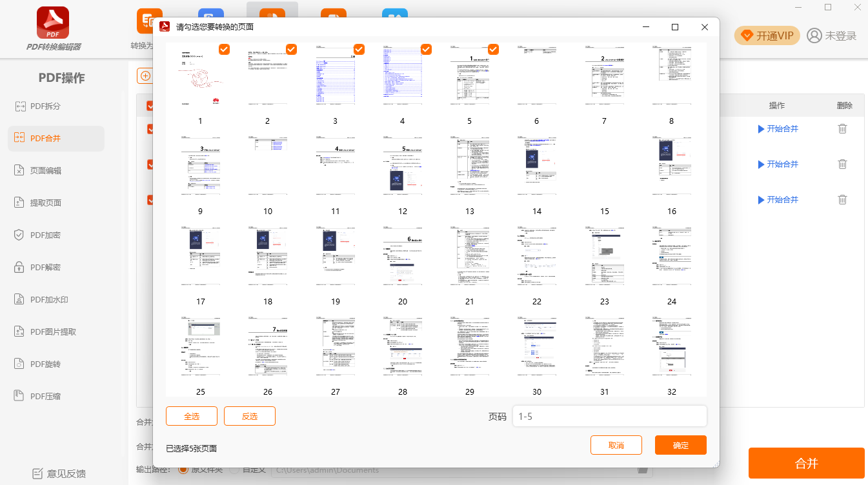Open the PDF压缩 sidebar entry
Screen dimensions: 868x485
[x=45, y=396]
